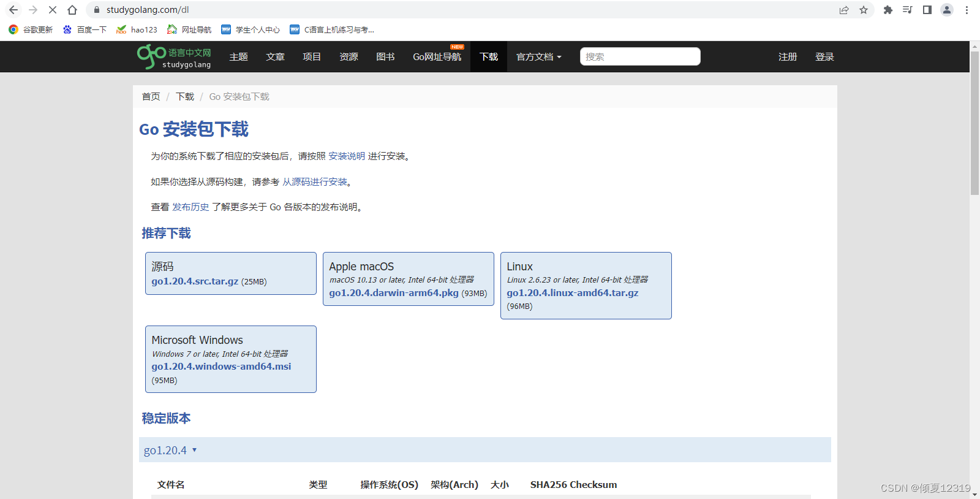This screenshot has width=980, height=499.
Task: Open the 从源码进行安装 link
Action: coord(315,182)
